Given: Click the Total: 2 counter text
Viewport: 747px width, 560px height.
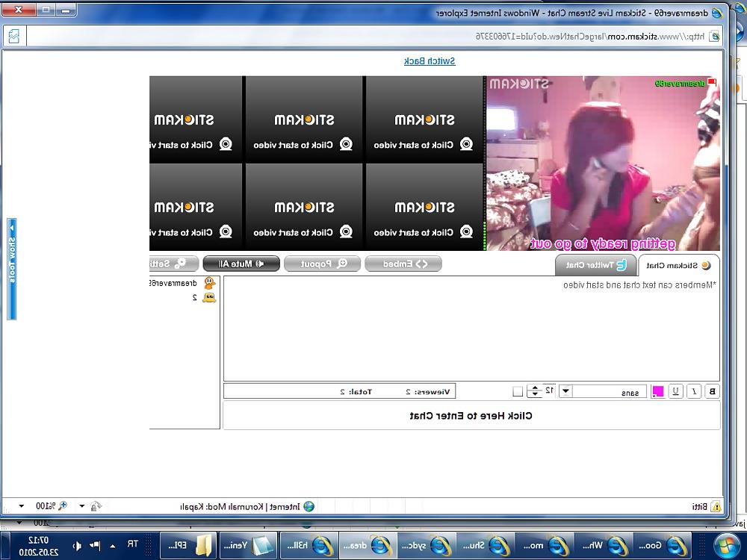Looking at the screenshot, I should pyautogui.click(x=356, y=391).
